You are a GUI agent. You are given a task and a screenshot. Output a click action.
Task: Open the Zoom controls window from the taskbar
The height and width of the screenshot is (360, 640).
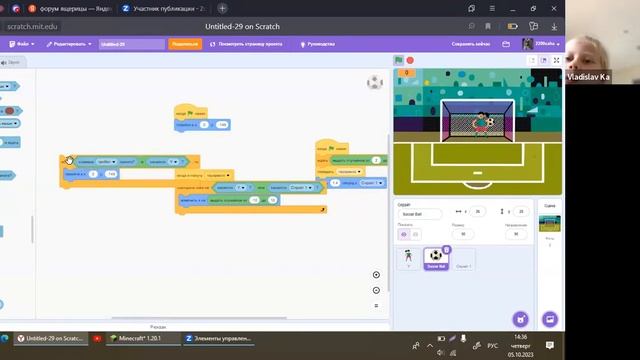tap(219, 338)
